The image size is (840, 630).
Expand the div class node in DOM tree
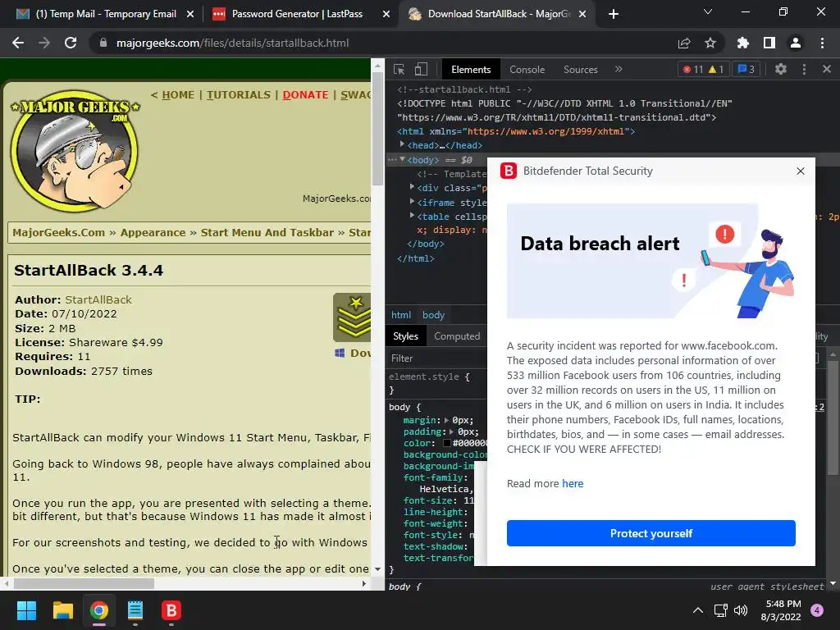[412, 187]
